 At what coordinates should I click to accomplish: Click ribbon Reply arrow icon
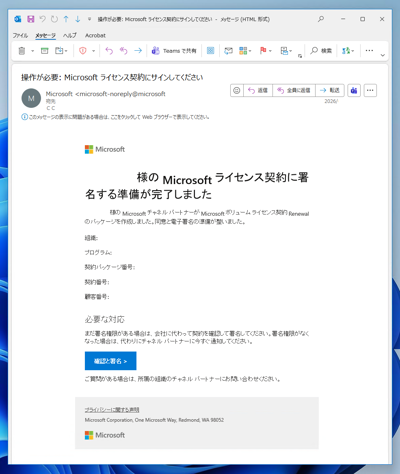point(109,51)
